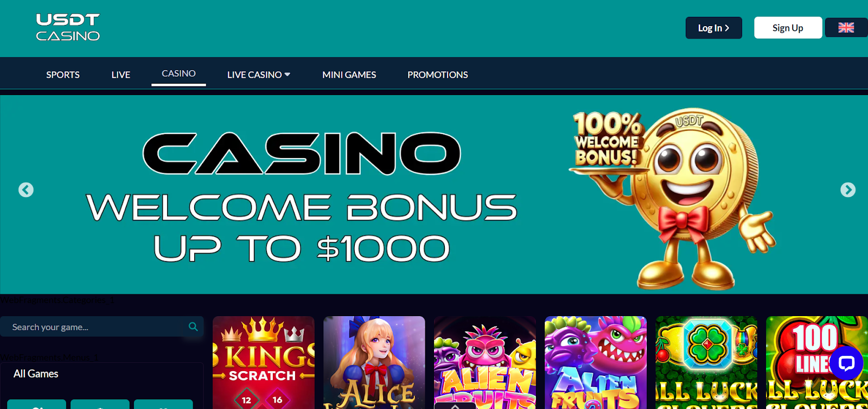Viewport: 868px width, 409px height.
Task: Select the All Games category
Action: click(36, 374)
